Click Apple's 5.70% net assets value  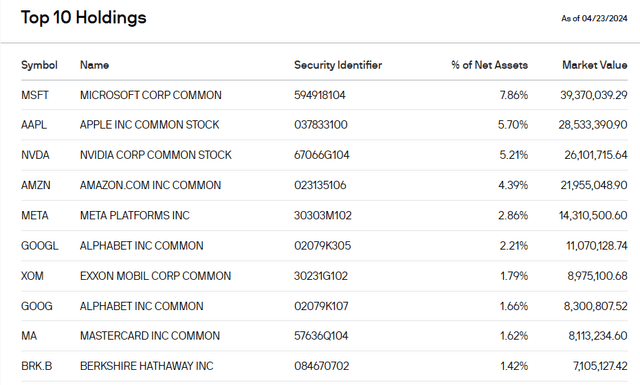coord(513,125)
